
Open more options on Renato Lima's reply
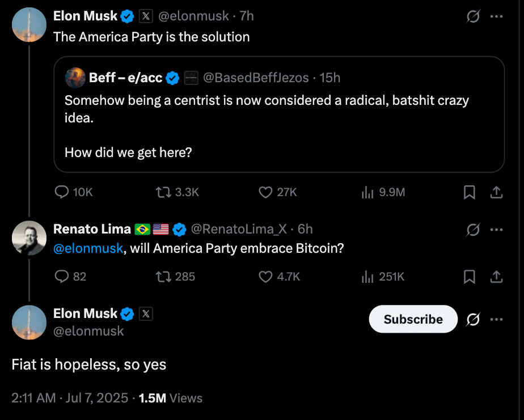[x=496, y=230]
